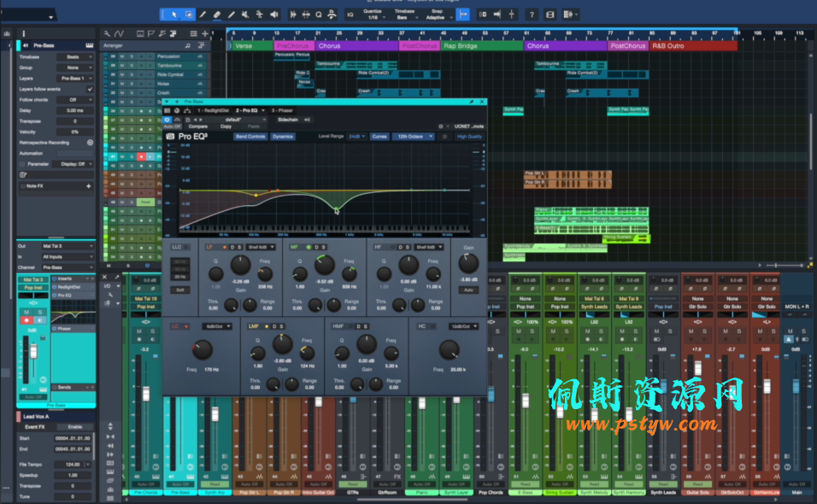The width and height of the screenshot is (817, 504).
Task: Click the Sidechain button
Action: pyautogui.click(x=288, y=120)
